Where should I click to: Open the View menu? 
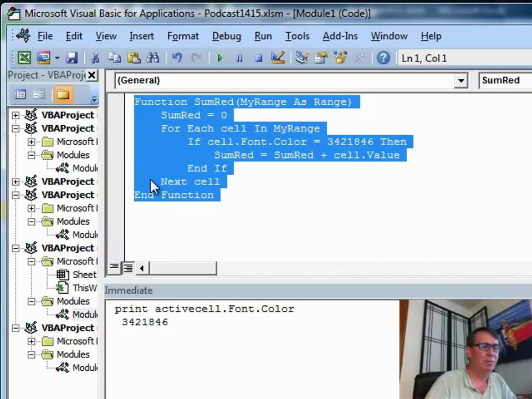(x=106, y=36)
